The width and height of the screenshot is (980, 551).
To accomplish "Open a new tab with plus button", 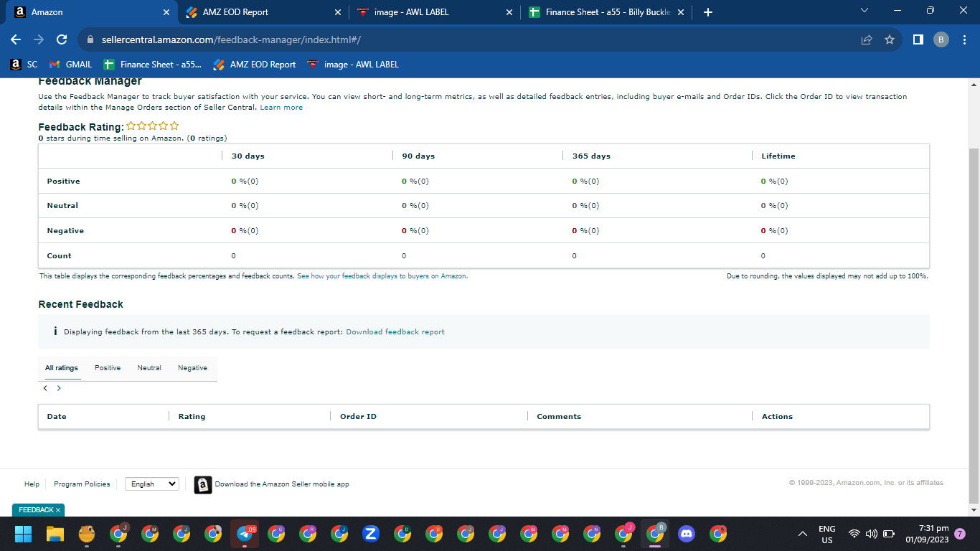I will pos(708,12).
